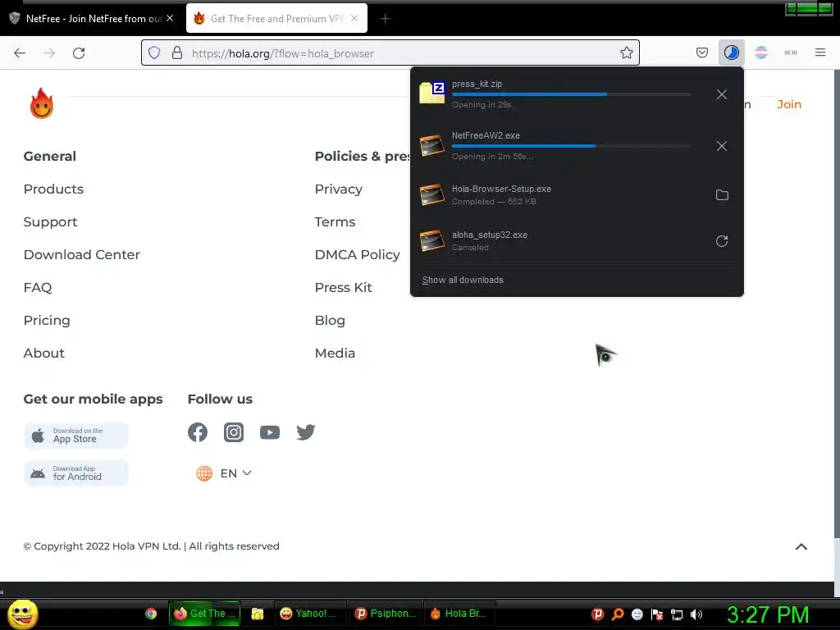Open folder containing Hola-Browser-Setup.exe
Screen dimensions: 840x630
pyautogui.click(x=722, y=195)
